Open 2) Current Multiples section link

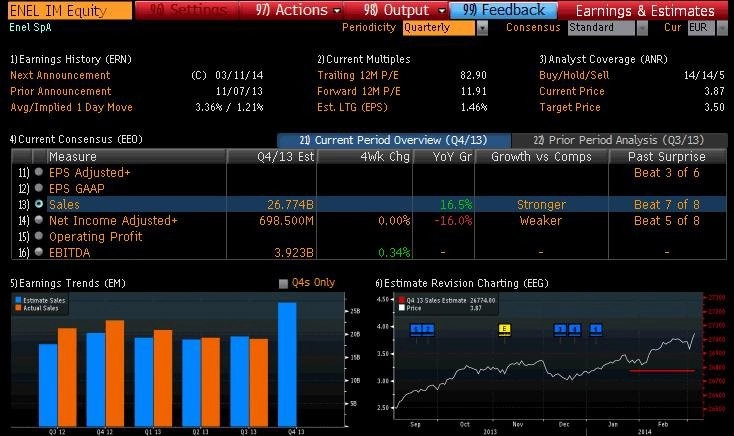tap(364, 59)
